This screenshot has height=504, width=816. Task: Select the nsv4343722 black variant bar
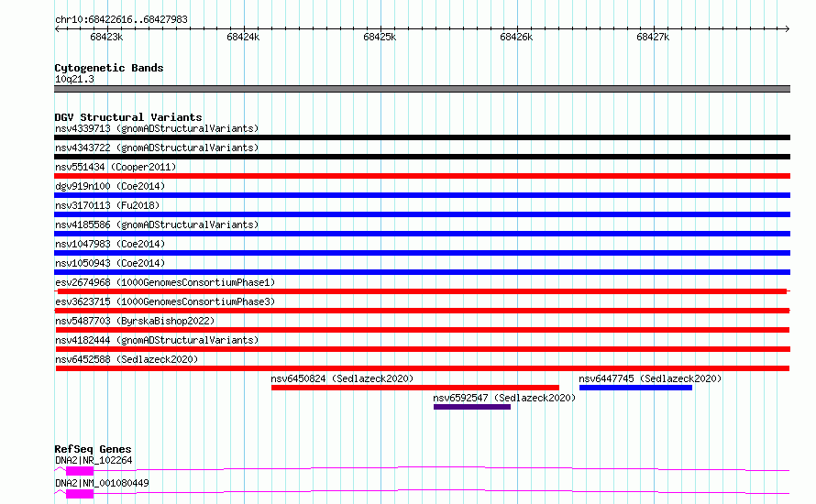[422, 157]
